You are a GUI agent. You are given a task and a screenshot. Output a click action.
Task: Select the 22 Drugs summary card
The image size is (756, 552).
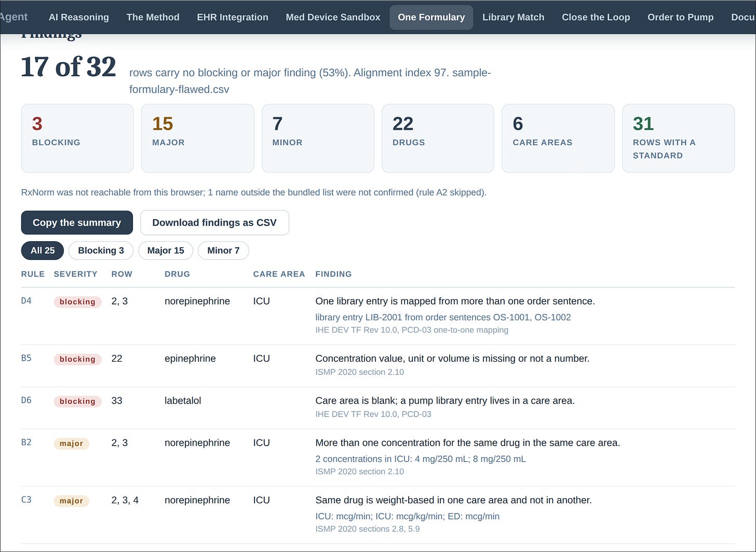tap(438, 138)
